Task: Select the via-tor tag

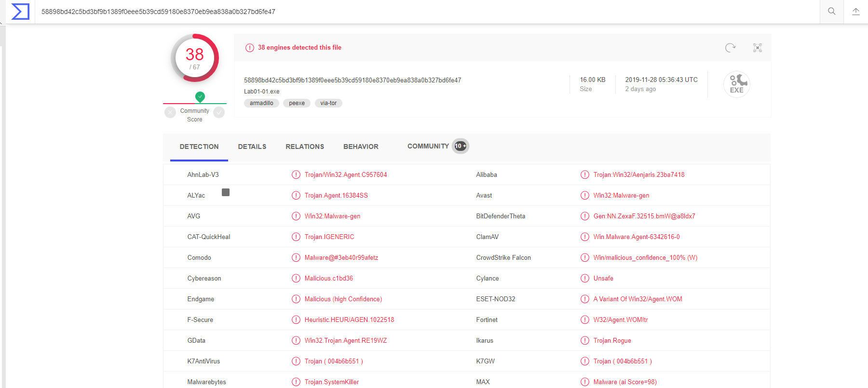Action: point(328,103)
